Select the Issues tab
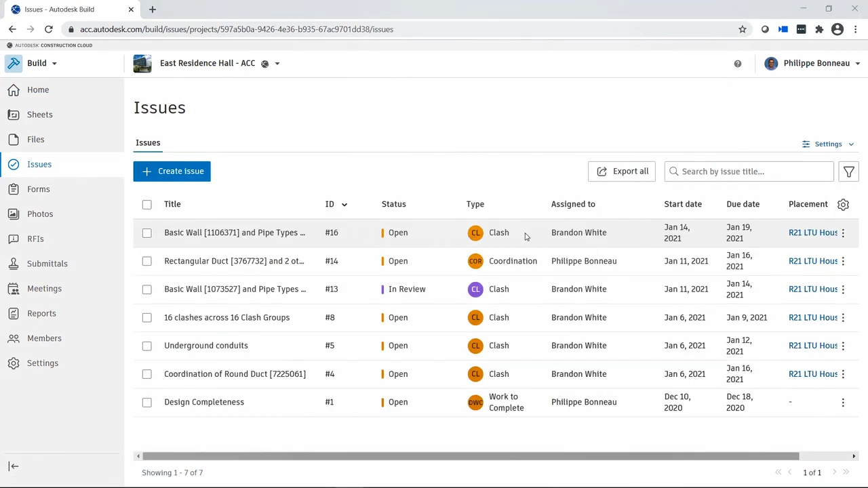The image size is (868, 488). click(148, 142)
